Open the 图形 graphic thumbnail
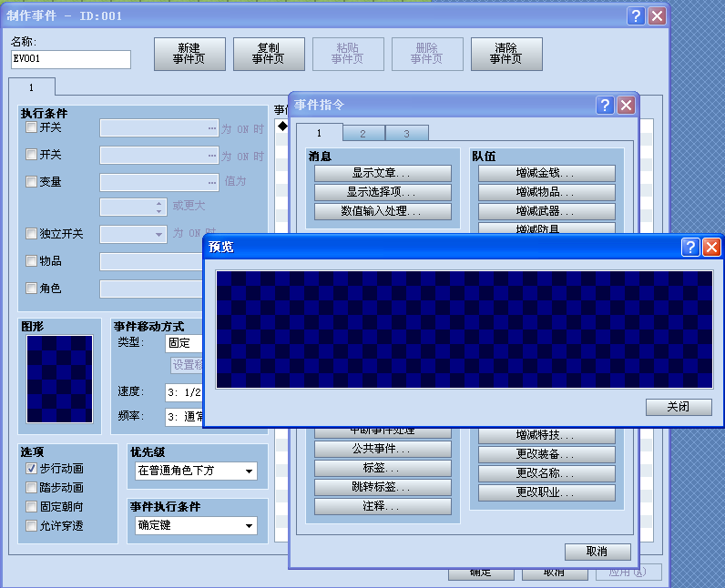This screenshot has height=588, width=725. tap(59, 380)
